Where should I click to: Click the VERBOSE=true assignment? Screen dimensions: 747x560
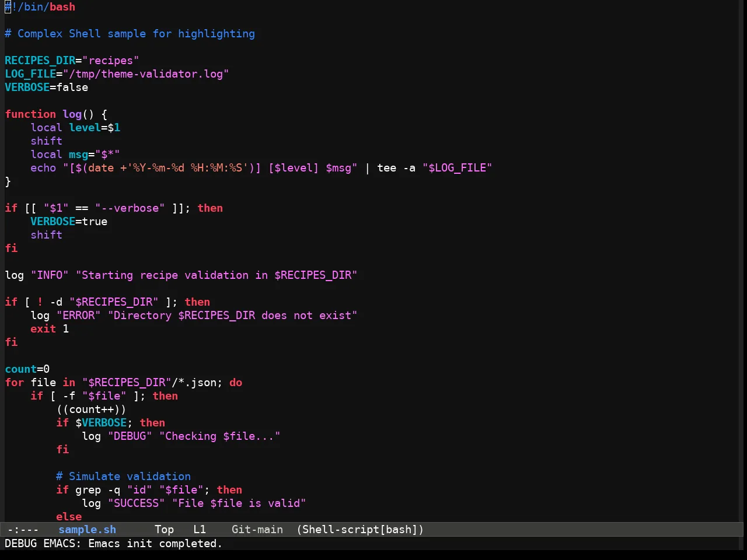coord(69,222)
